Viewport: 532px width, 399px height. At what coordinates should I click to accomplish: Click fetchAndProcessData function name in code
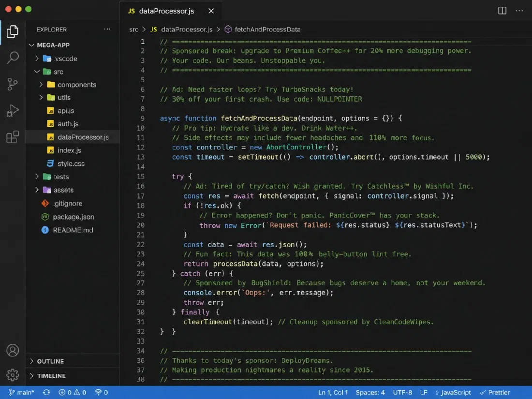coord(259,118)
